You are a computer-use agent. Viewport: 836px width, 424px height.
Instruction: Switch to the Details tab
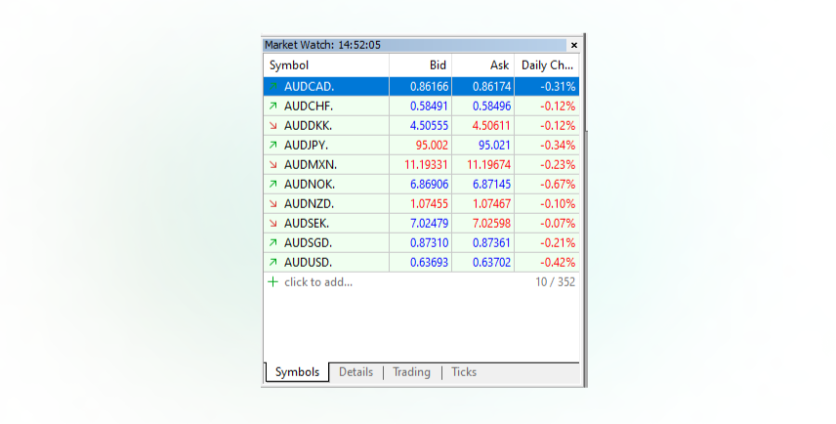[355, 372]
